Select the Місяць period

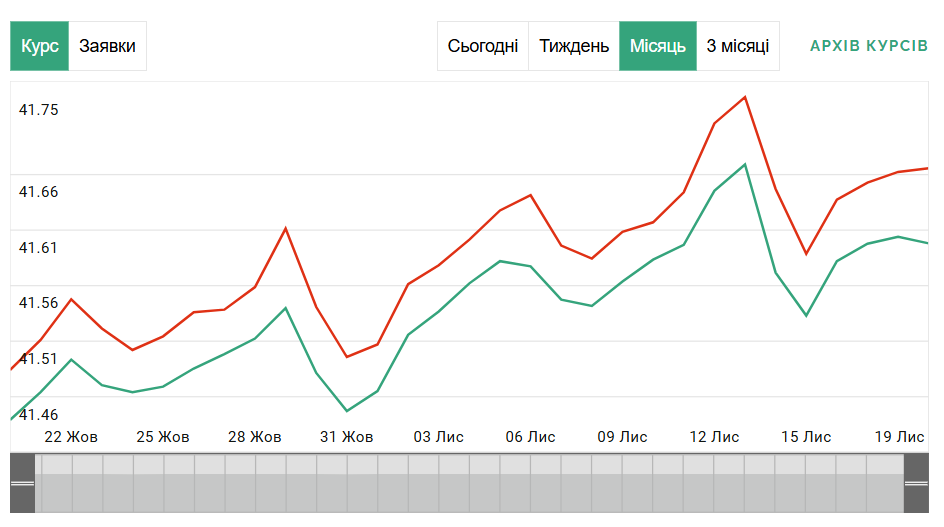point(658,46)
